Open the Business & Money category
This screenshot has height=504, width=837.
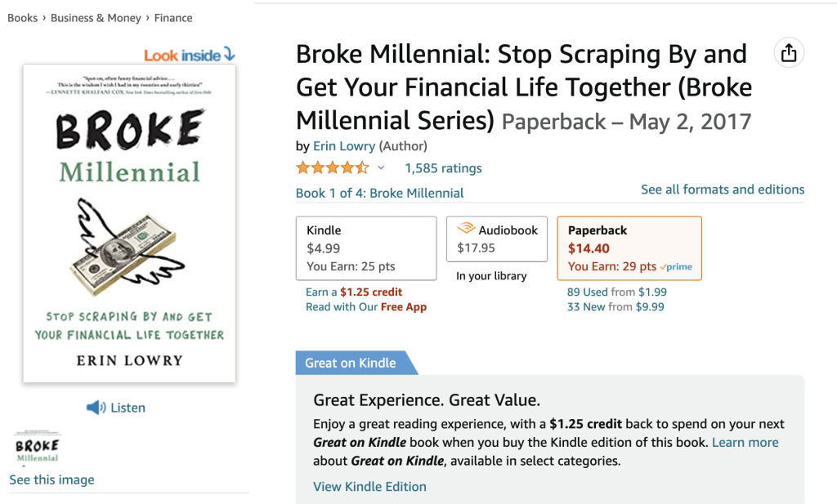pos(96,17)
